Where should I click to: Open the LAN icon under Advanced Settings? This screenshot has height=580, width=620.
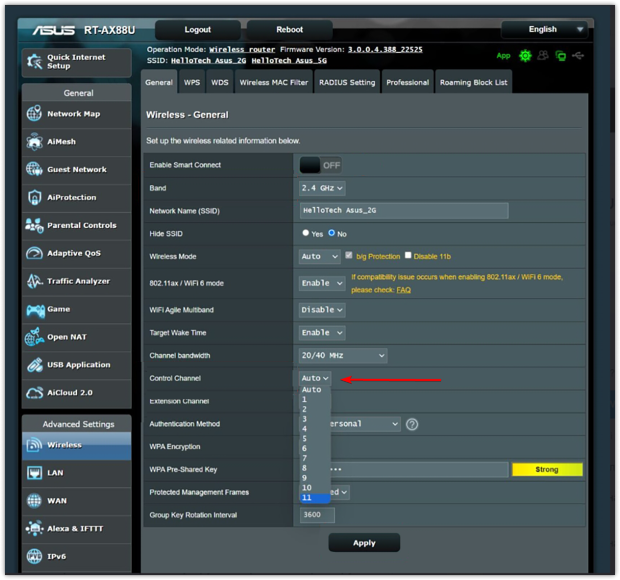pos(34,473)
